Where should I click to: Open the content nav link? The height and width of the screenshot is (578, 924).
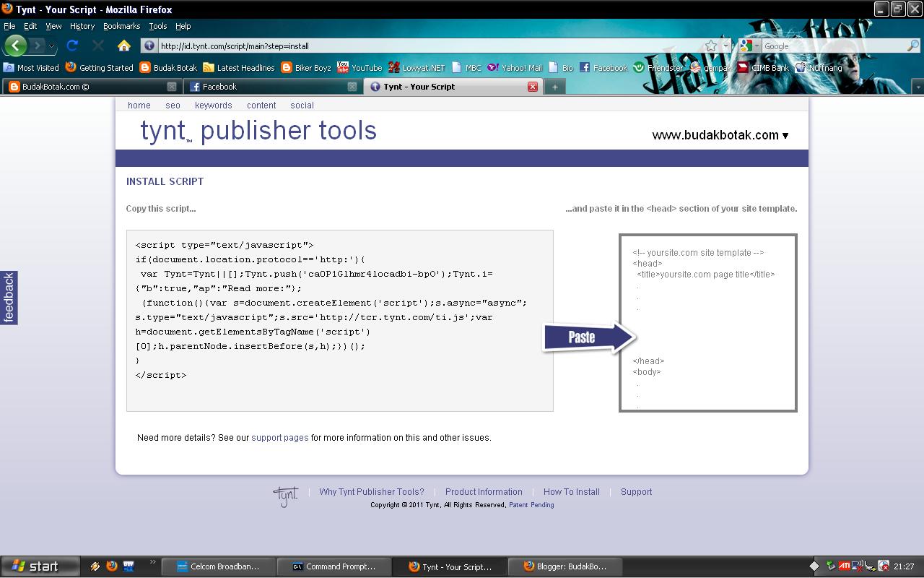point(261,105)
